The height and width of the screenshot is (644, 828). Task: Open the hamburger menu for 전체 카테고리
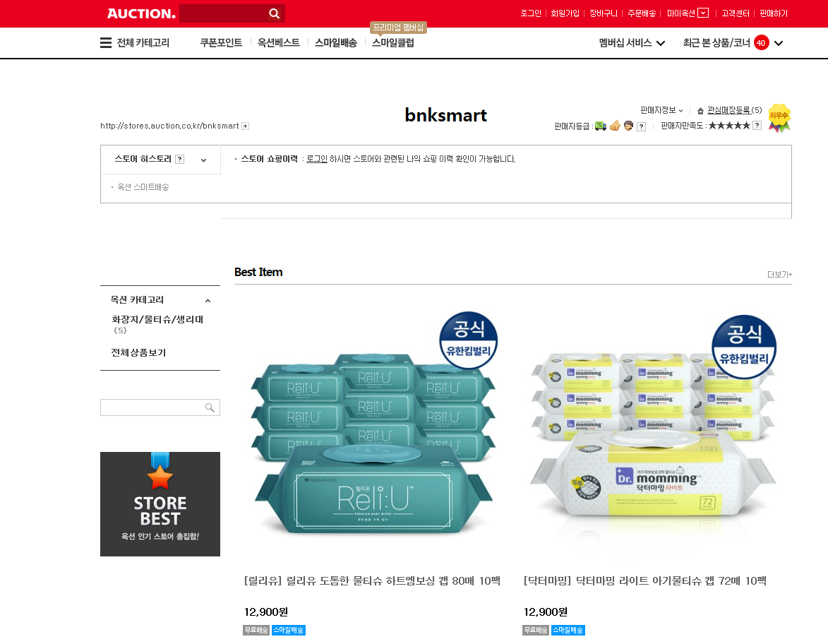106,43
